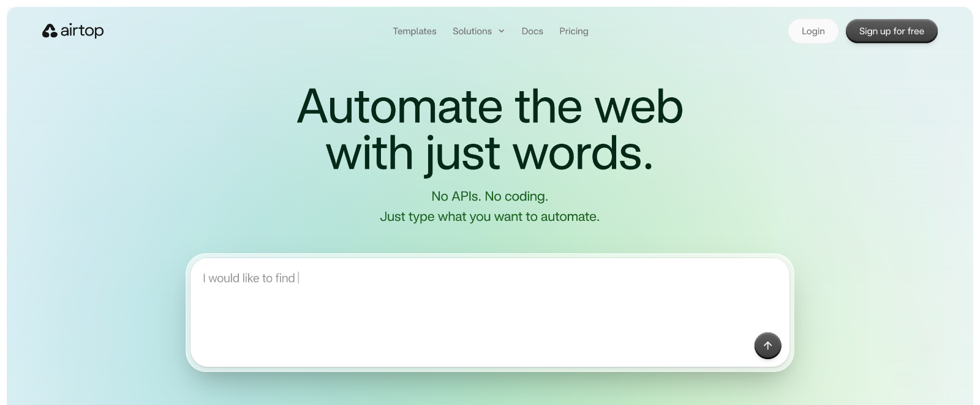This screenshot has height=405, width=980.
Task: Click 'Just type what you want to automate.'
Action: pyautogui.click(x=490, y=217)
